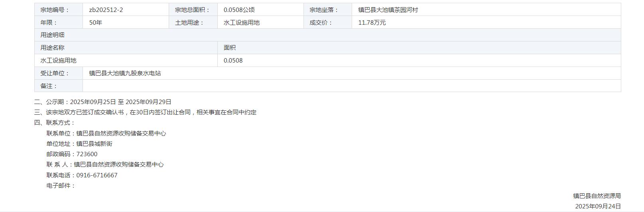Select the 公示期 date range line
The width and height of the screenshot is (644, 212).
tap(103, 102)
